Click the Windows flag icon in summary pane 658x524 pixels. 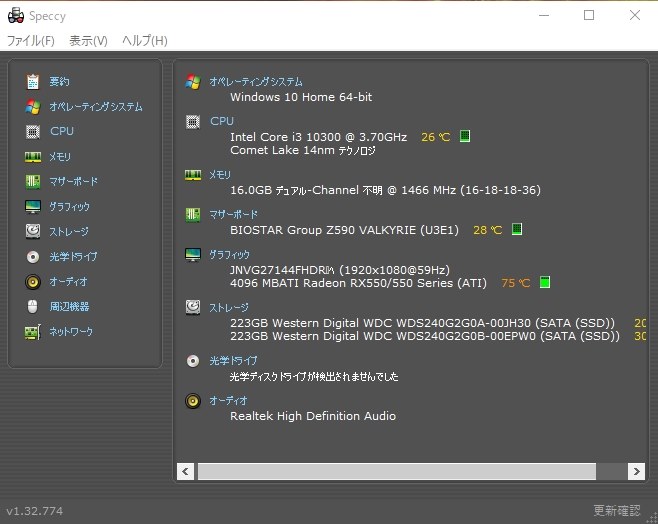pyautogui.click(x=193, y=81)
